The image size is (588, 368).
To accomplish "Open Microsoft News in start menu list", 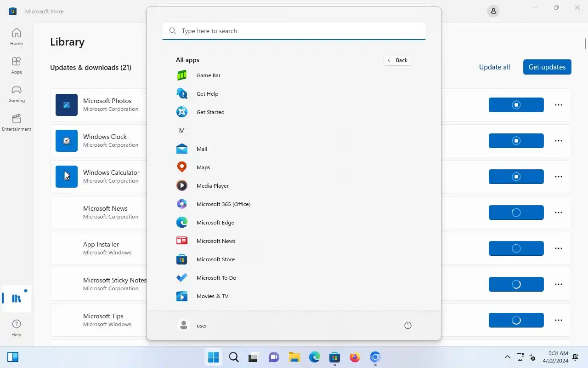I will [x=293, y=241].
